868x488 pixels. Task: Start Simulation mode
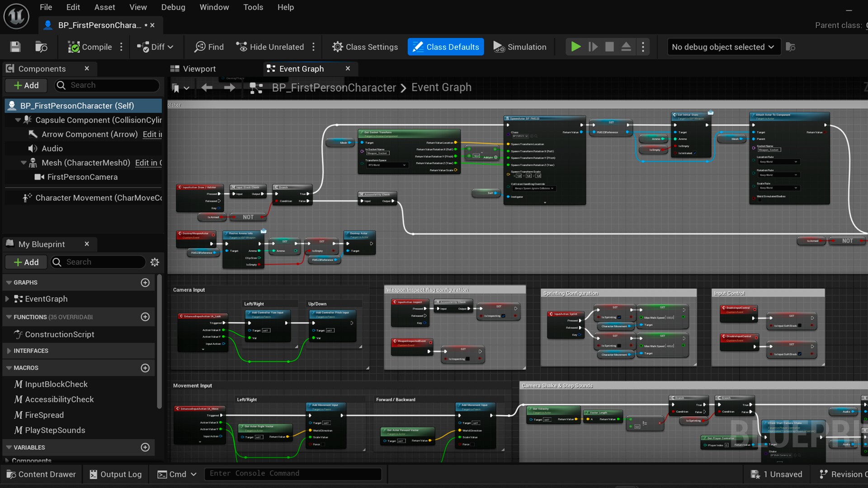point(519,47)
